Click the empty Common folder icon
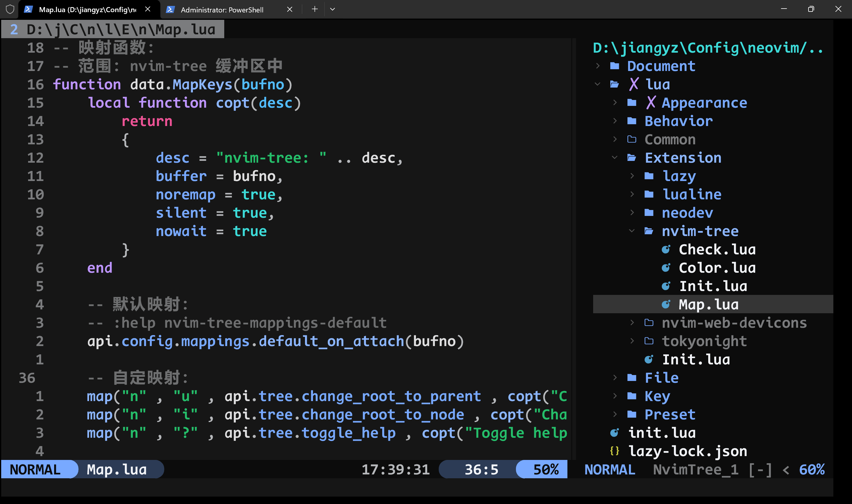This screenshot has width=852, height=504. 632,139
